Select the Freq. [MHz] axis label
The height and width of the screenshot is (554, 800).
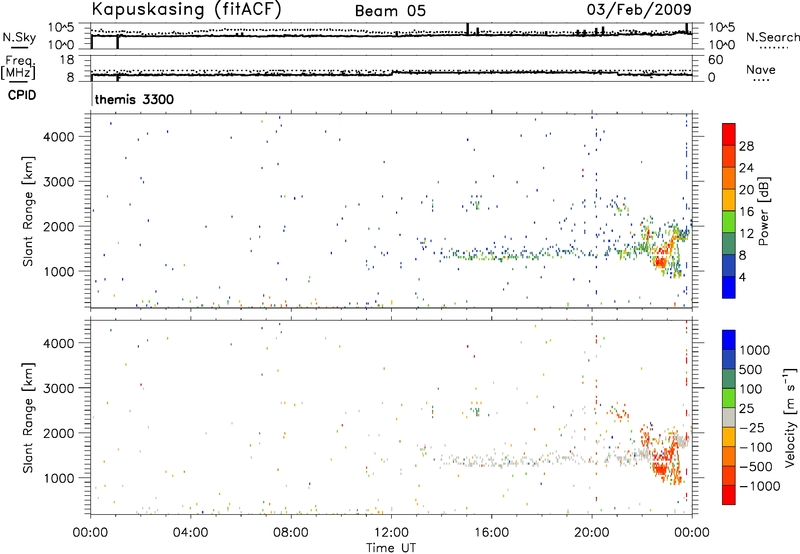(19, 68)
